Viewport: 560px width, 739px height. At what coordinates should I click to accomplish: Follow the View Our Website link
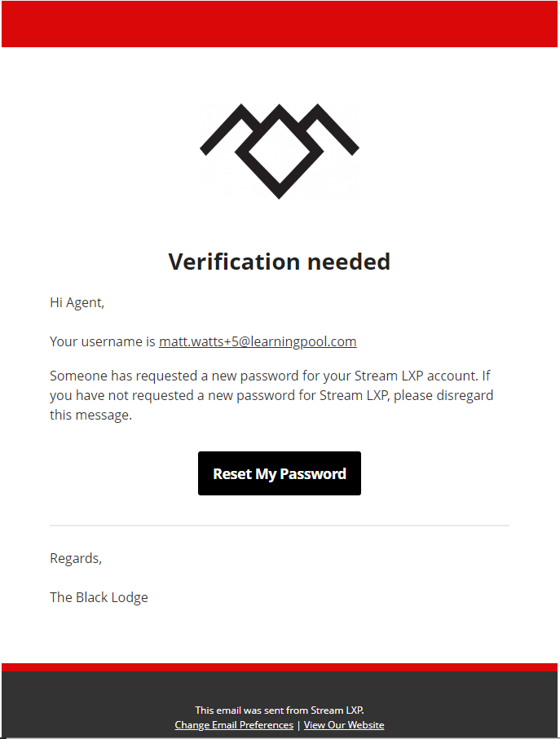point(344,725)
